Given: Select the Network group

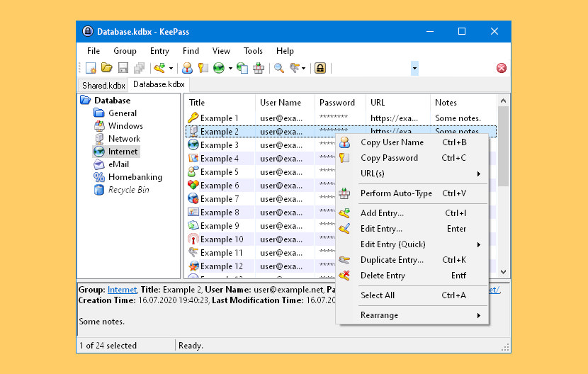Looking at the screenshot, I should click(124, 139).
